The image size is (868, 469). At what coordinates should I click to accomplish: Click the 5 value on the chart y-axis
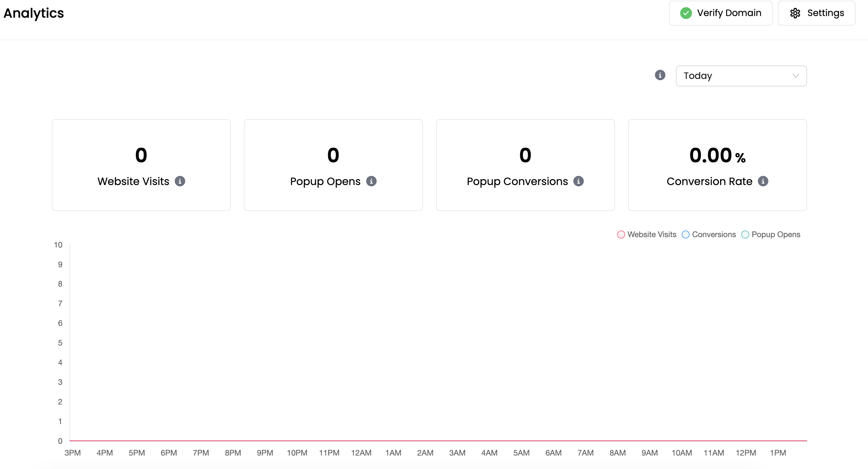[60, 343]
